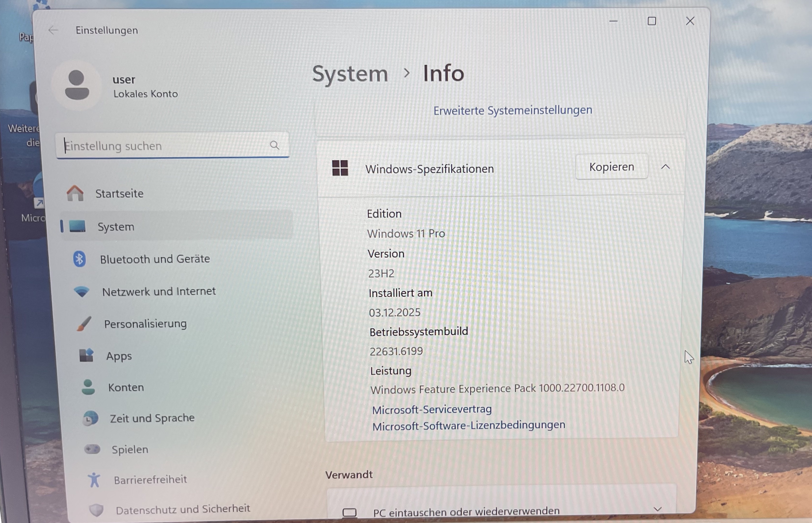The width and height of the screenshot is (812, 523).
Task: Copy the Windows specifications with Kopieren
Action: (612, 167)
